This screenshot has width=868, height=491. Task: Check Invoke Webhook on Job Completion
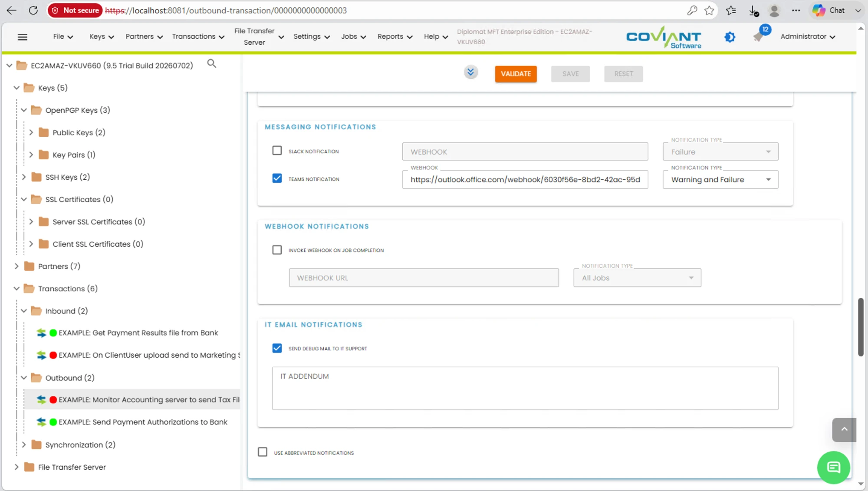[x=277, y=250]
